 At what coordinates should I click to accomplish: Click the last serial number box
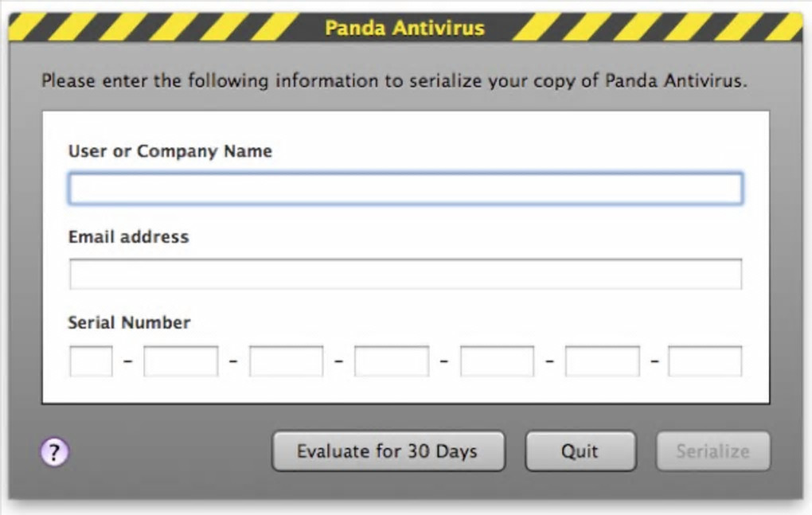(705, 361)
